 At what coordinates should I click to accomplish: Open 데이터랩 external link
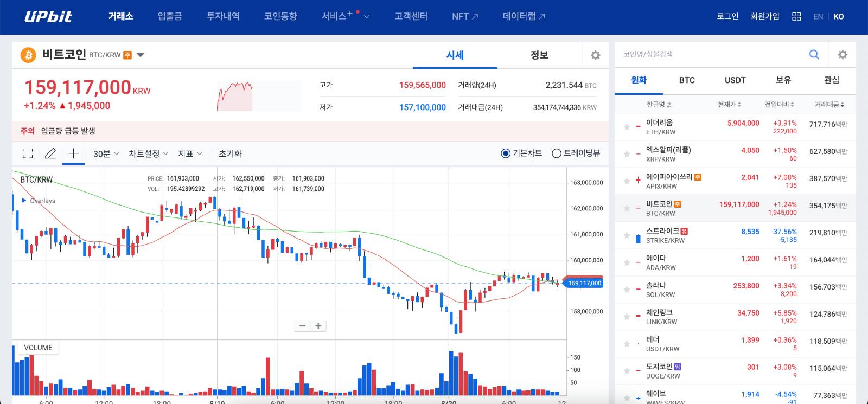[x=524, y=16]
